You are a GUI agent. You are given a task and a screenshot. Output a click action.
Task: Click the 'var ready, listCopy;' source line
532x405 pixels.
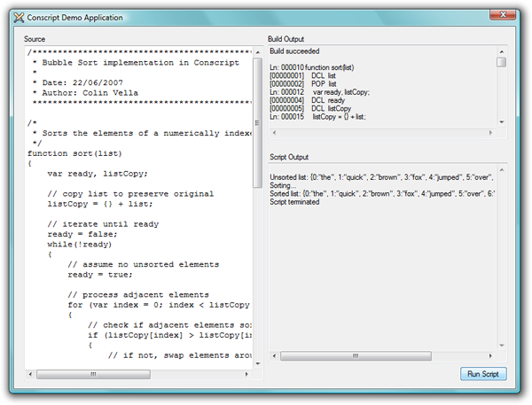(98, 174)
